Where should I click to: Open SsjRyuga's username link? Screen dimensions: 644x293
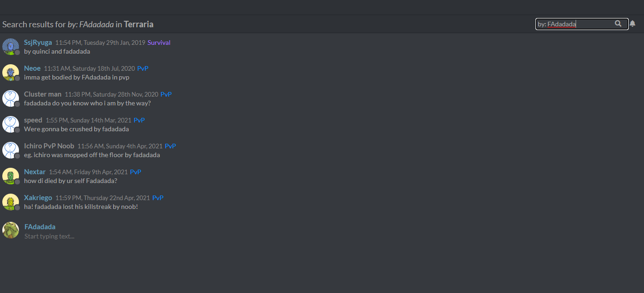[x=38, y=43]
